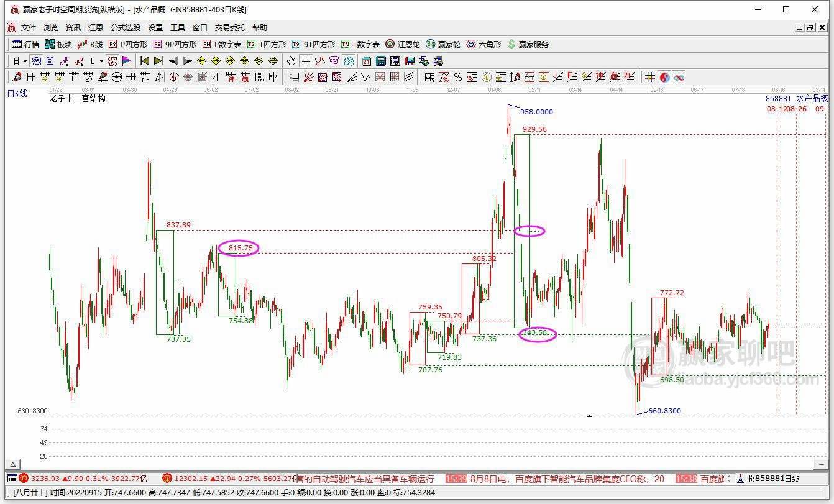This screenshot has height=504, width=834.
Task: Open the calculator icon
Action: tap(380, 61)
